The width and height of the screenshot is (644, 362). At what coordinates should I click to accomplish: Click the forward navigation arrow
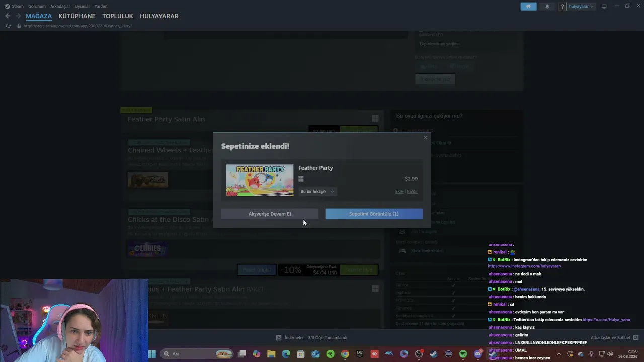18,16
